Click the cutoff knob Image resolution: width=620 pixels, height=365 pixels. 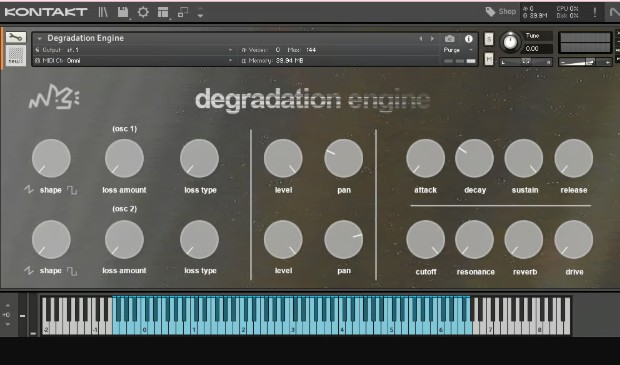425,240
